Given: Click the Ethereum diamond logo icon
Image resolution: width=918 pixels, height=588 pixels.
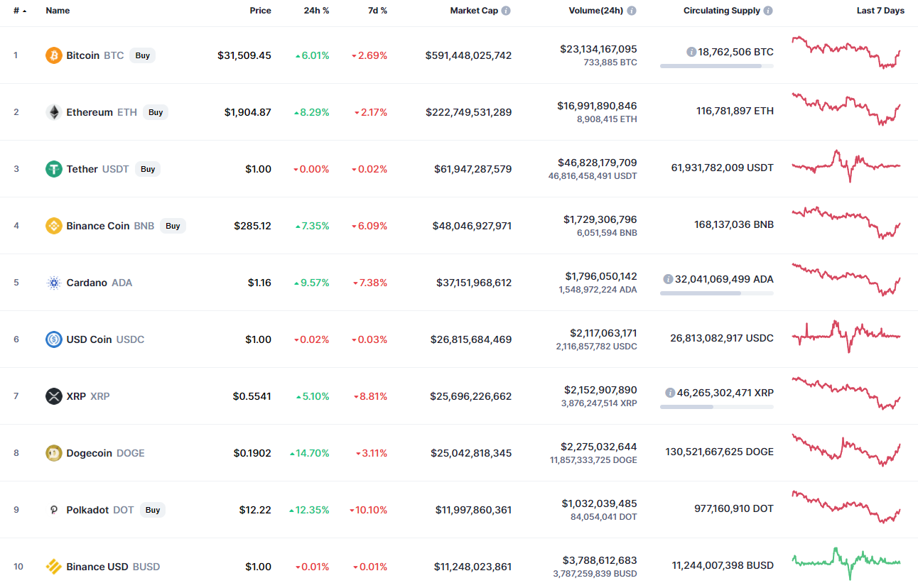Looking at the screenshot, I should pos(54,112).
